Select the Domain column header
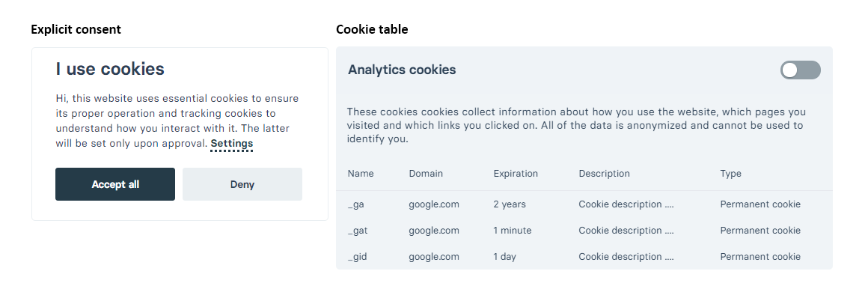The width and height of the screenshot is (868, 295). point(426,173)
